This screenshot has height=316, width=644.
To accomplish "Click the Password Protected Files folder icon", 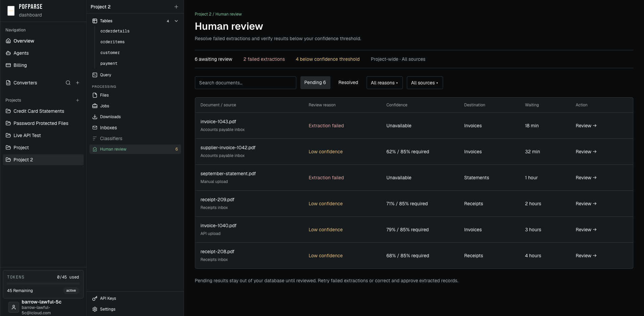I will (x=8, y=123).
